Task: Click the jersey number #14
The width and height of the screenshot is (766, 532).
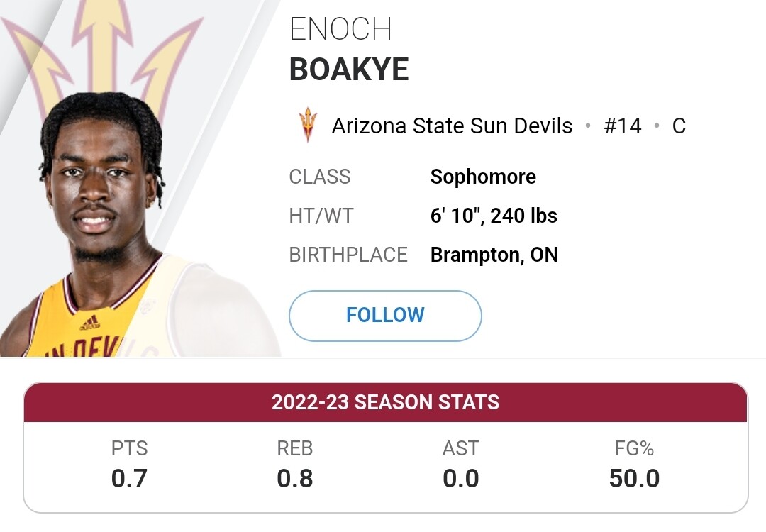Action: click(623, 126)
